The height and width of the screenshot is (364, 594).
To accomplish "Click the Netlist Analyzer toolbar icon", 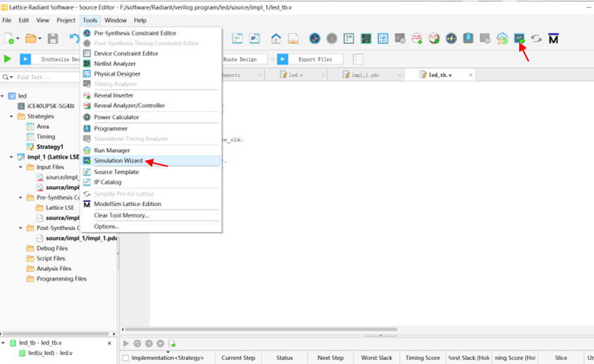I will tap(366, 38).
